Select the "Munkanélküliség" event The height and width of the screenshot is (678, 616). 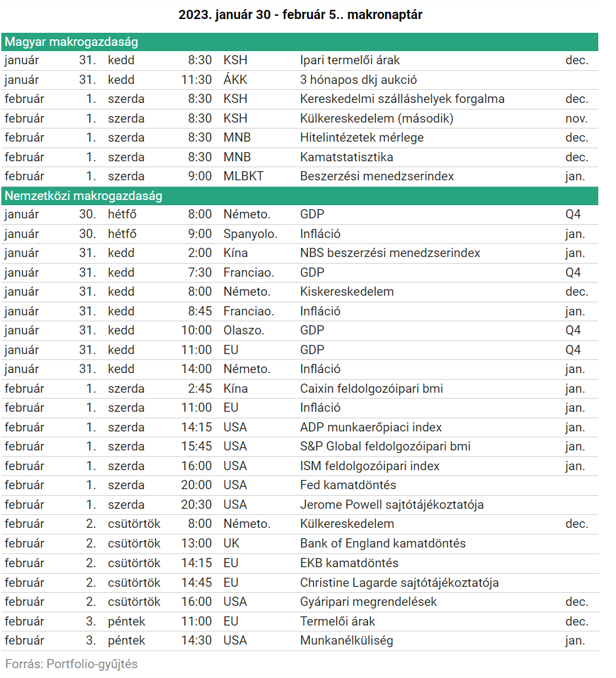(346, 641)
